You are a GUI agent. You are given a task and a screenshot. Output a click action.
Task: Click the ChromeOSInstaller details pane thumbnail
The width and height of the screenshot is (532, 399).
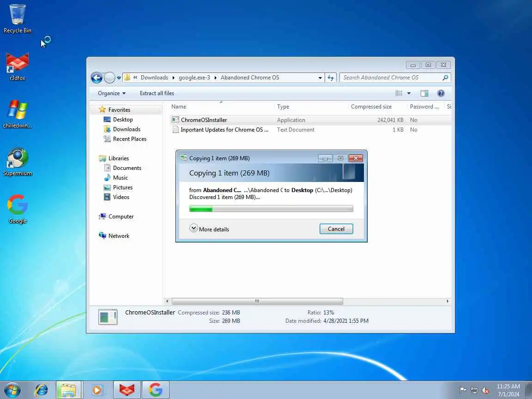108,317
